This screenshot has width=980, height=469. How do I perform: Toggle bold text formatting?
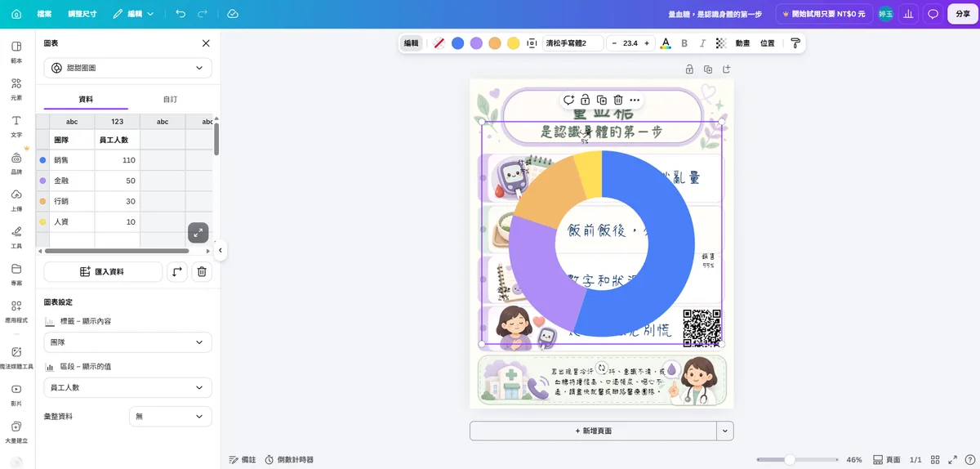pos(684,43)
